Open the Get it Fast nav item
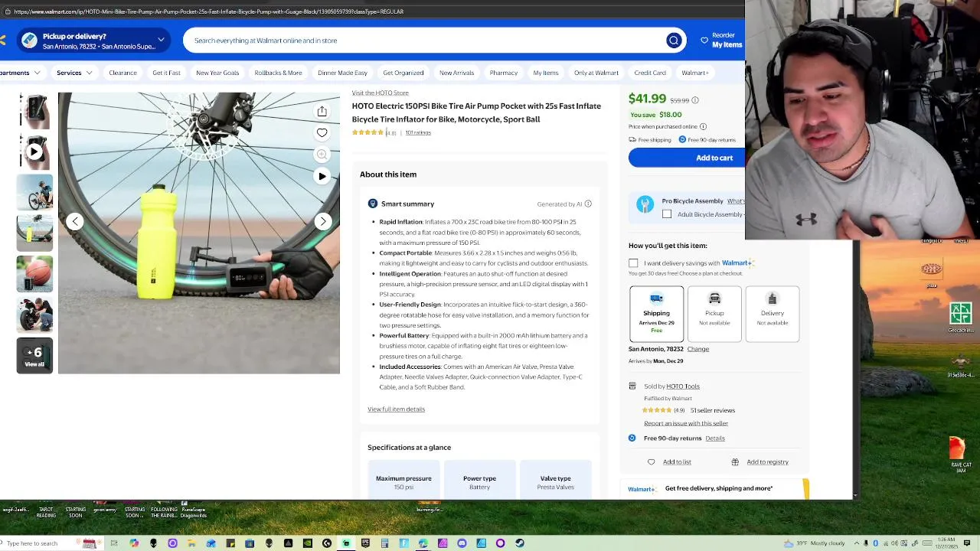Image resolution: width=980 pixels, height=551 pixels. point(166,73)
